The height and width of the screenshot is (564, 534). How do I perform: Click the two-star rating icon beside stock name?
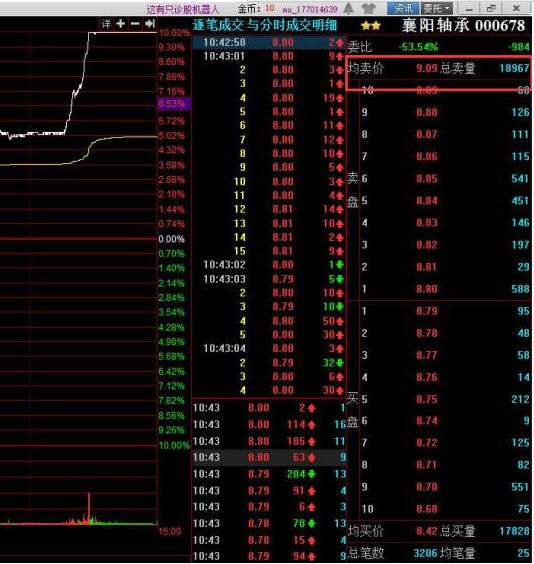(x=371, y=26)
